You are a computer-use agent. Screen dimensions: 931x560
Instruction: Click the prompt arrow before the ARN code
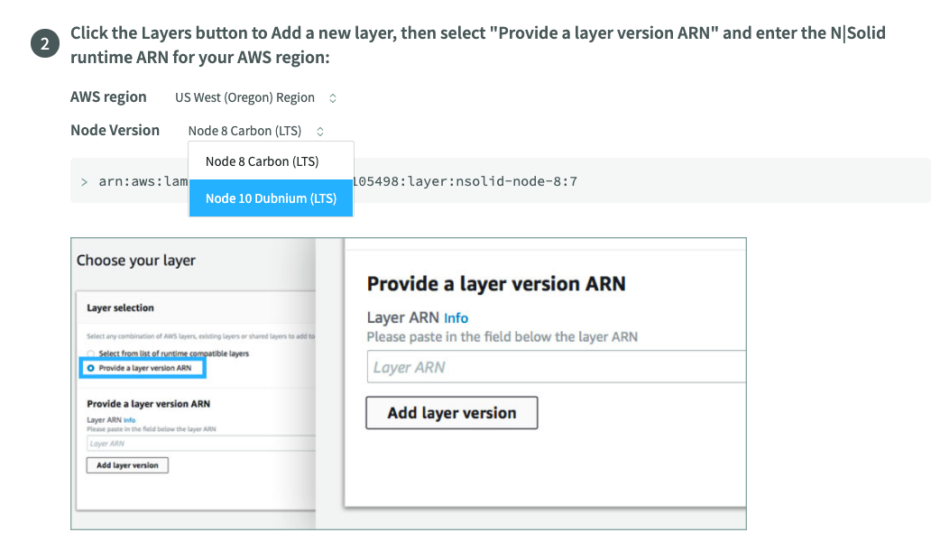(x=84, y=182)
